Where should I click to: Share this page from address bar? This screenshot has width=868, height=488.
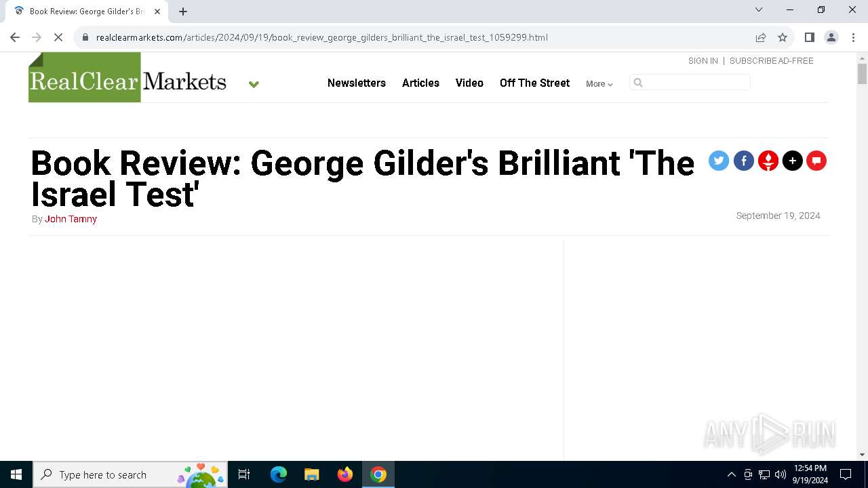[x=761, y=37]
